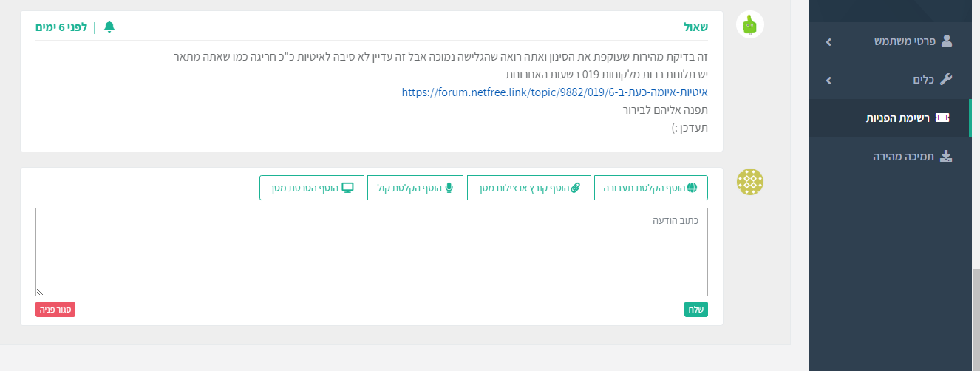Click the user icon beside פרטי משתמש
The width and height of the screenshot is (980, 371).
point(947,41)
